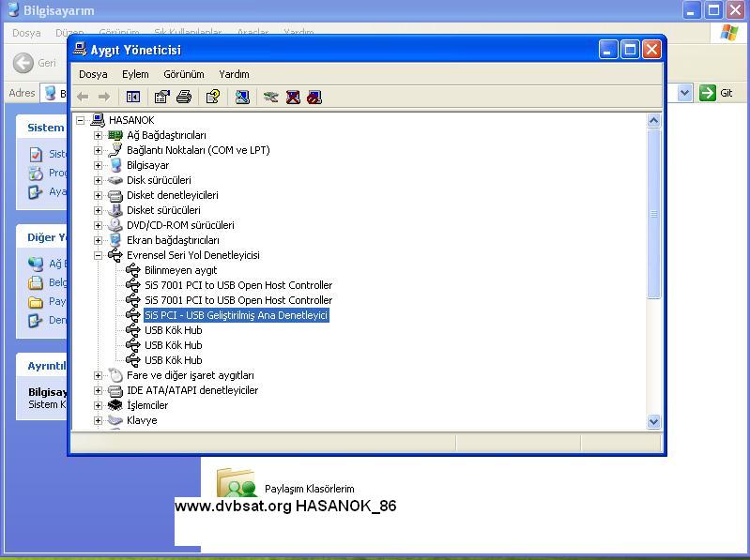Click the Forward arrow in Device Manager toolbar
Viewport: 750px width, 560px height.
(104, 97)
